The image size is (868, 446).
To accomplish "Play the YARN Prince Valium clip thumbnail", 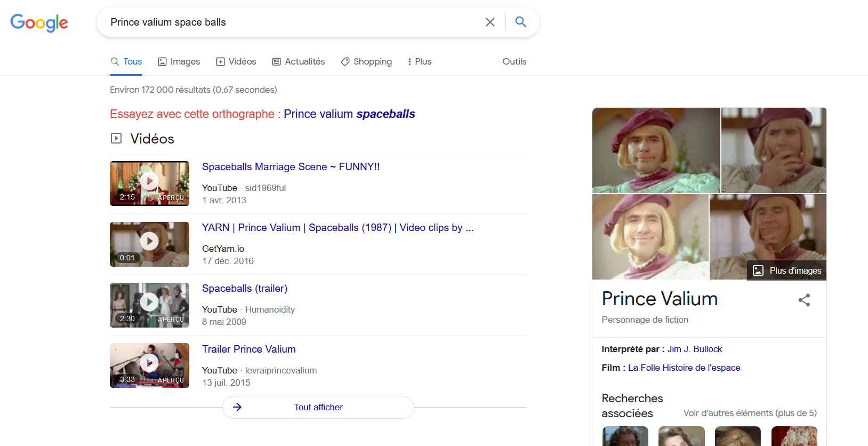I will pos(149,244).
